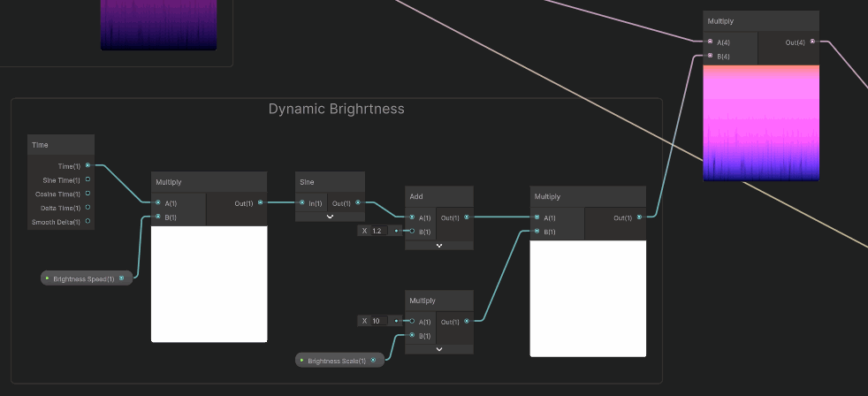Click B(1) port of Multiply fed by Brightness Scale
Viewport: 868px width, 396px height.
coord(412,334)
